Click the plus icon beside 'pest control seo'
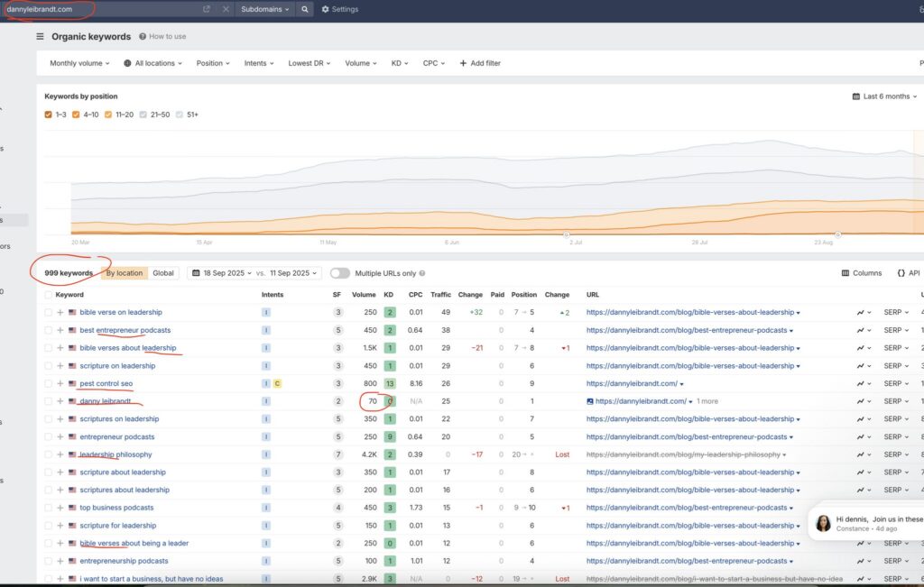This screenshot has height=587, width=924. coord(60,383)
